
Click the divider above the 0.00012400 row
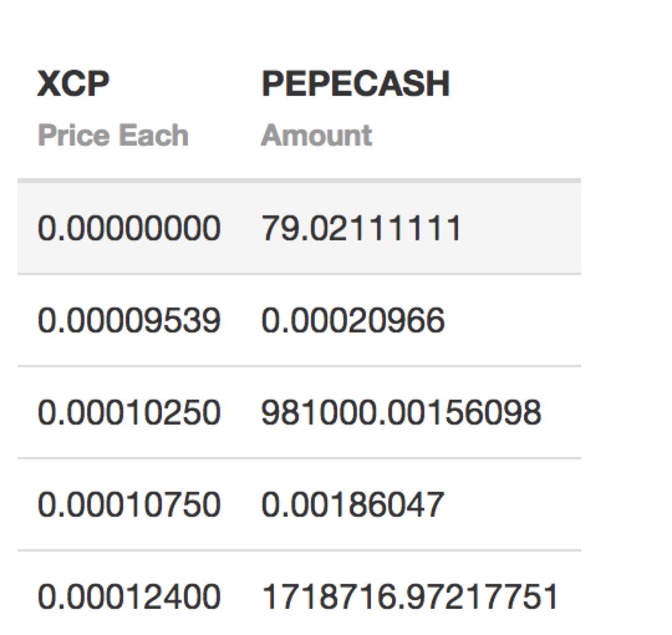tap(299, 550)
